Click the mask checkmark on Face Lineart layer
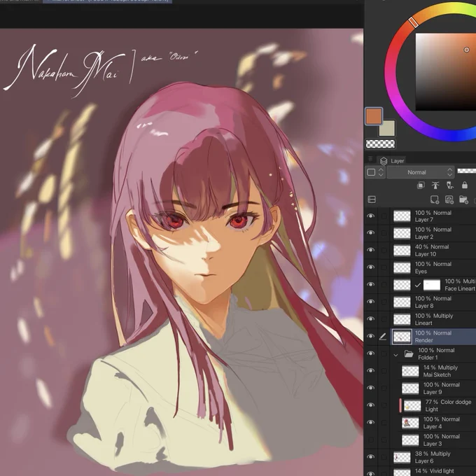Viewport: 476px width, 476px height. (418, 285)
